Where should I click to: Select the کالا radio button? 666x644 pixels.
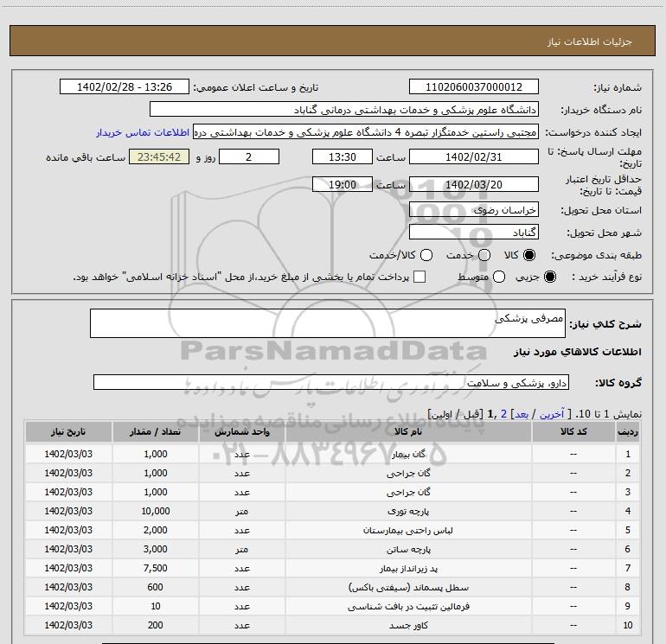[529, 255]
